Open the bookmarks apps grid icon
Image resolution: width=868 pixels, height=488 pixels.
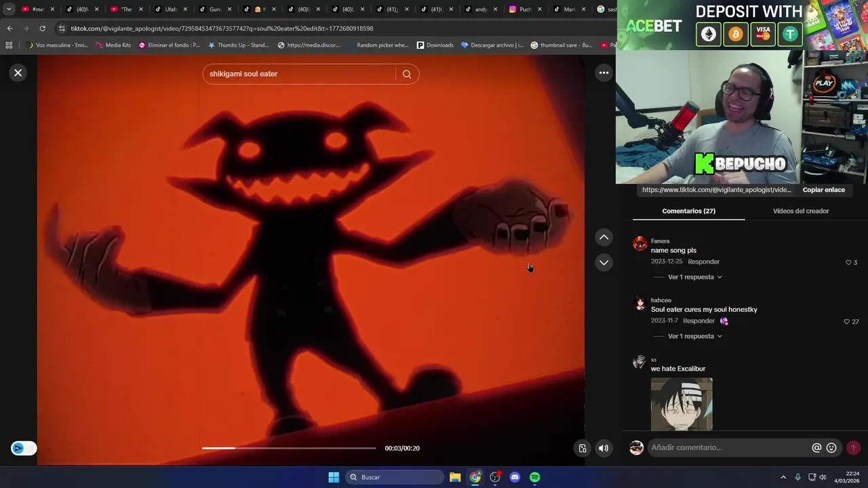click(9, 45)
